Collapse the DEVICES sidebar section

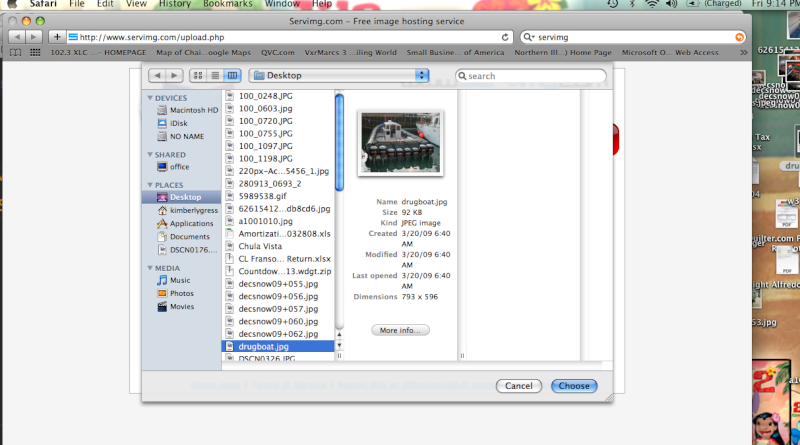[x=150, y=98]
